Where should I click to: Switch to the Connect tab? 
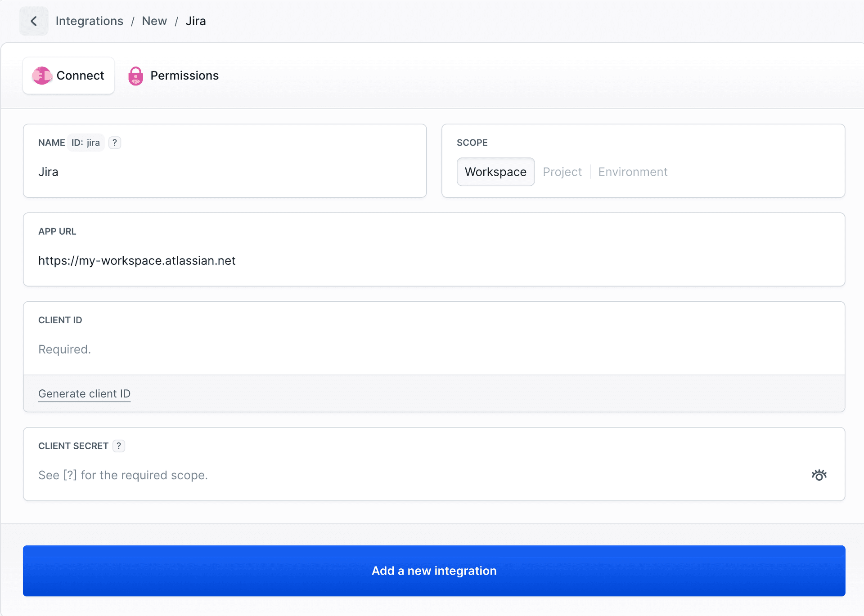pos(69,76)
